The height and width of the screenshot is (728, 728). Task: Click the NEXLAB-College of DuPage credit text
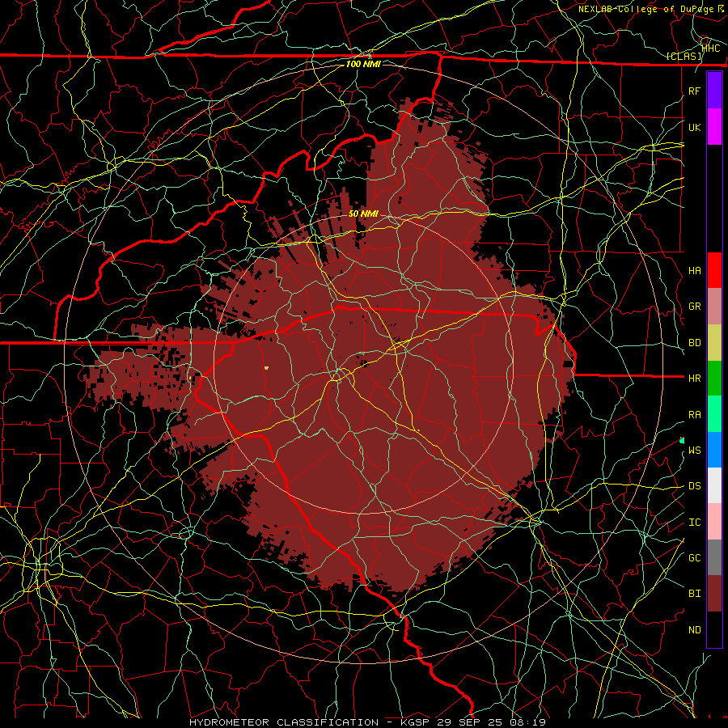click(645, 9)
